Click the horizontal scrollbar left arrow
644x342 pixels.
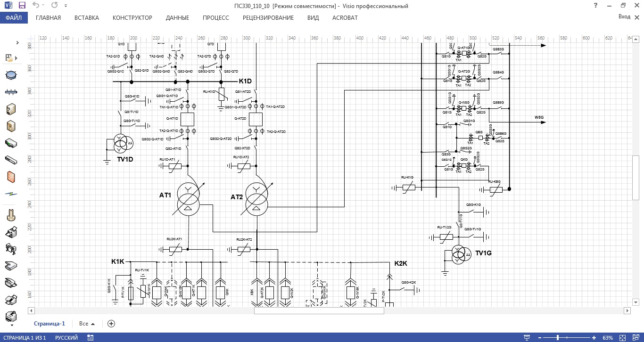[32, 311]
